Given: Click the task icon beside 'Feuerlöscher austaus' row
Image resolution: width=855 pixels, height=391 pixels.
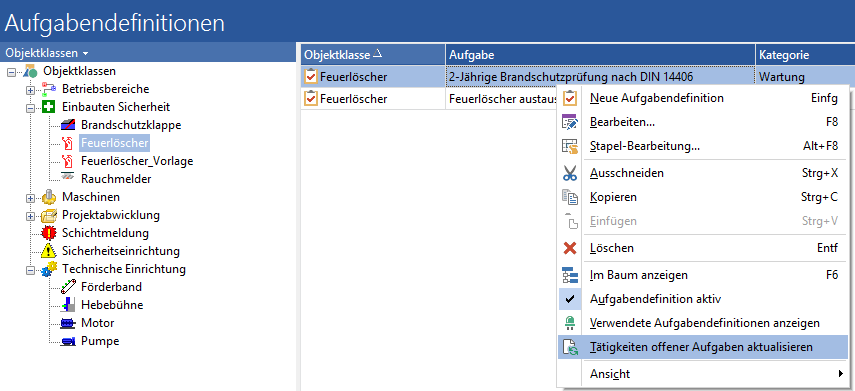Looking at the screenshot, I should coord(311,99).
